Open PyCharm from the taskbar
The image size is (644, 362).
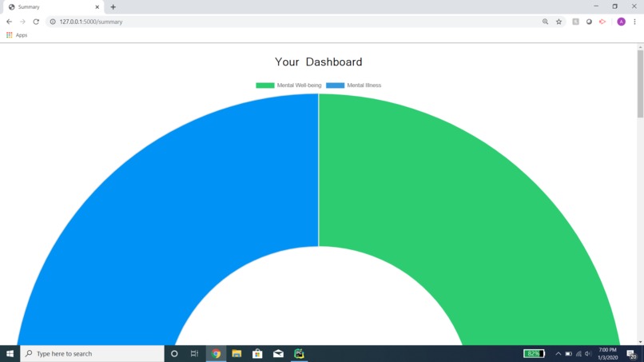[299, 353]
